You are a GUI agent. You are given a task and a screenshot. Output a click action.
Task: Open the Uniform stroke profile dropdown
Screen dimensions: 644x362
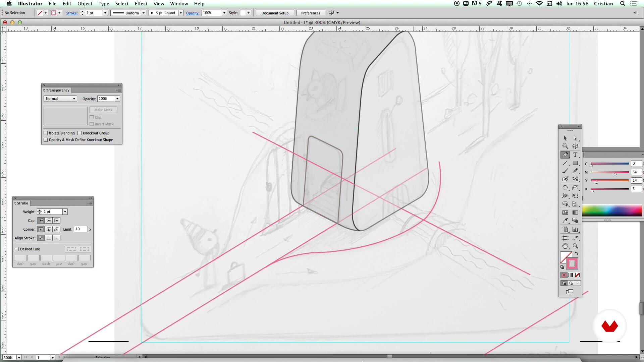pyautogui.click(x=143, y=13)
